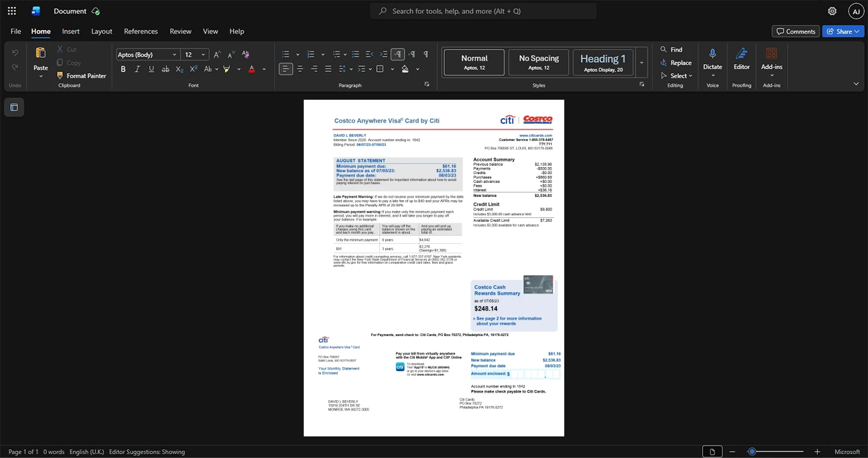Open the app launcher grid icon
The image size is (868, 458).
11,11
